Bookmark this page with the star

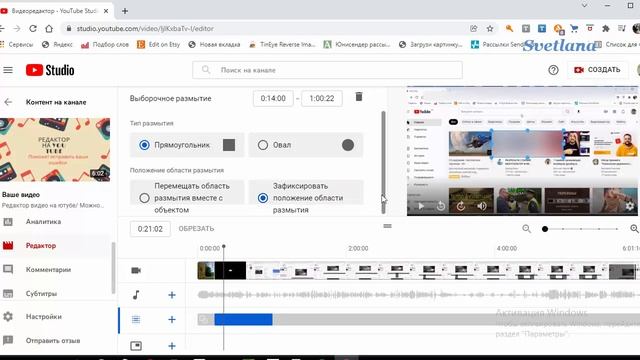490,29
